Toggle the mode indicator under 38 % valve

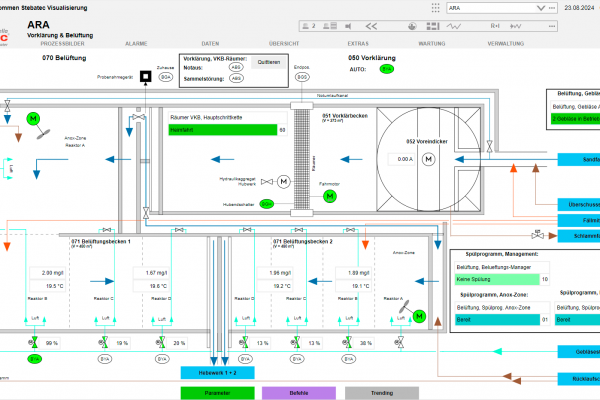click(x=349, y=359)
